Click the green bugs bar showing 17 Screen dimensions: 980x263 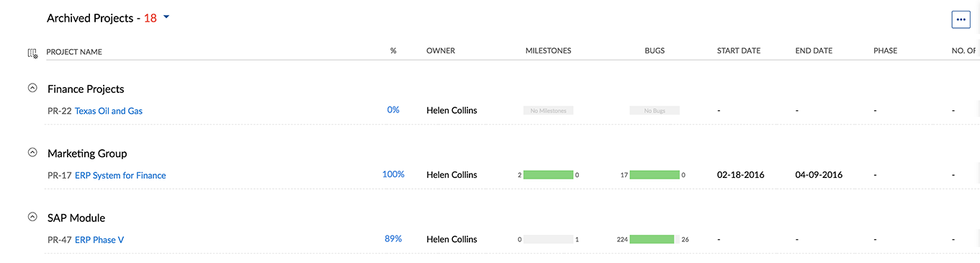[654, 174]
